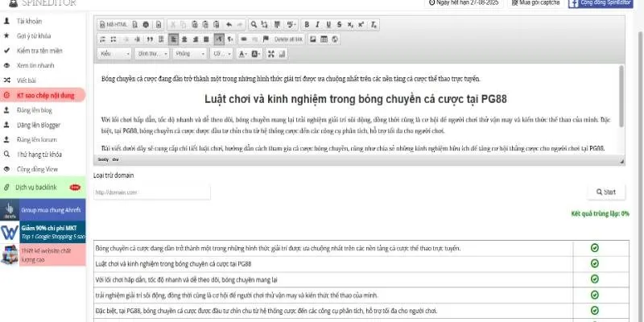Undo the last edit
Image resolution: width=644 pixels, height=322 pixels.
point(229,25)
